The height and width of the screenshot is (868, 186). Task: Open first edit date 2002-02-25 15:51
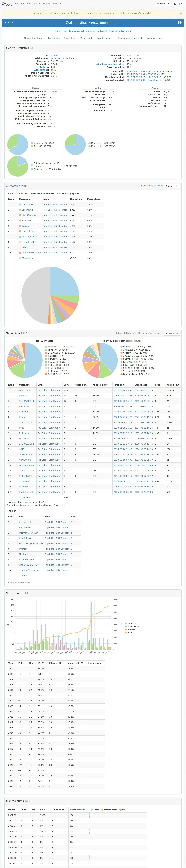coord(136,71)
